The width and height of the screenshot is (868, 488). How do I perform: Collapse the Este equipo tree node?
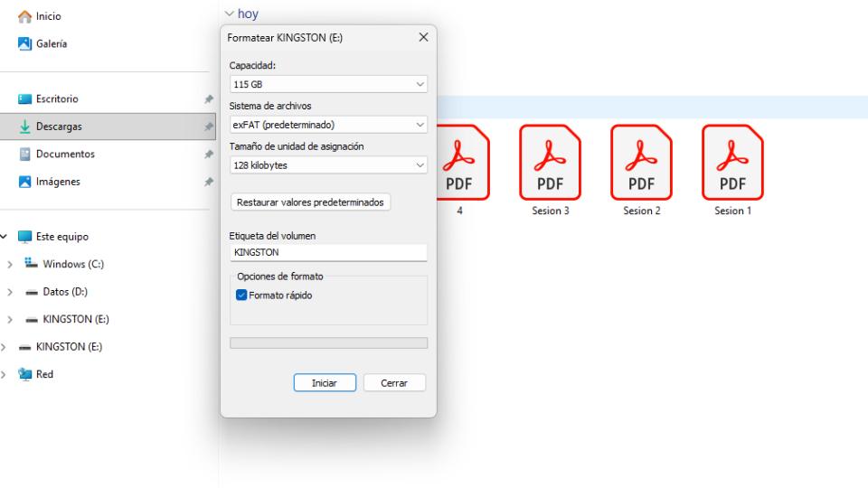point(4,237)
